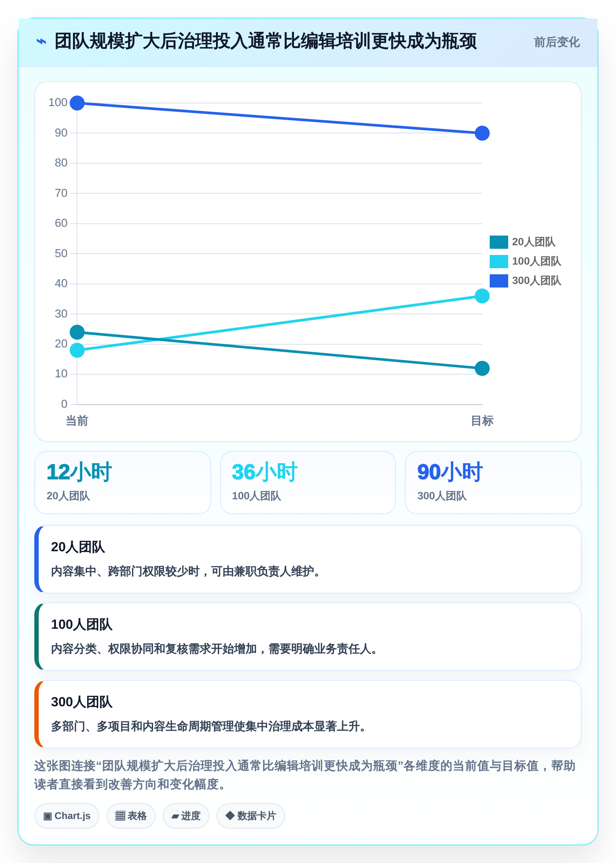This screenshot has height=863, width=616.
Task: Click the chart title 团队规模扩大后治理投入
Action: tap(265, 41)
